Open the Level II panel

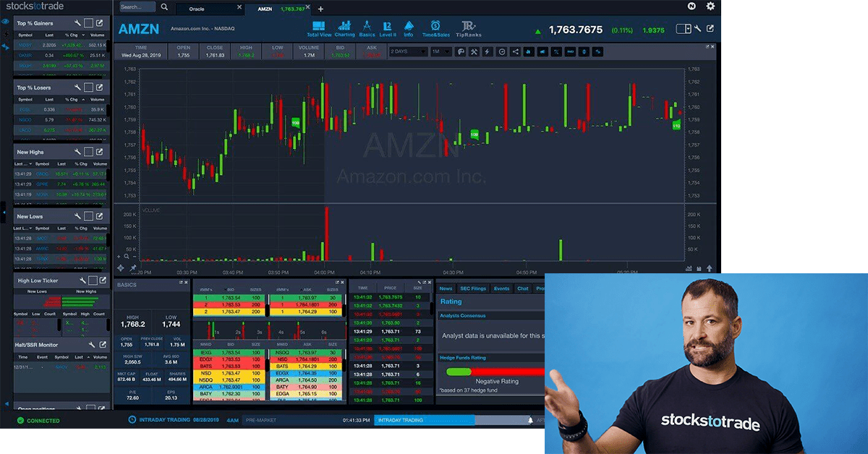pos(387,29)
